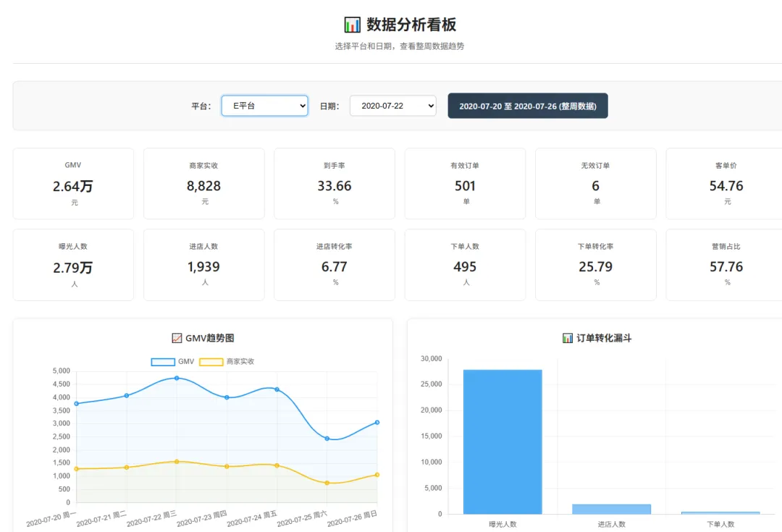Click the GMV data point for 2020-07-24 周五
The width and height of the screenshot is (782, 532).
click(277, 389)
